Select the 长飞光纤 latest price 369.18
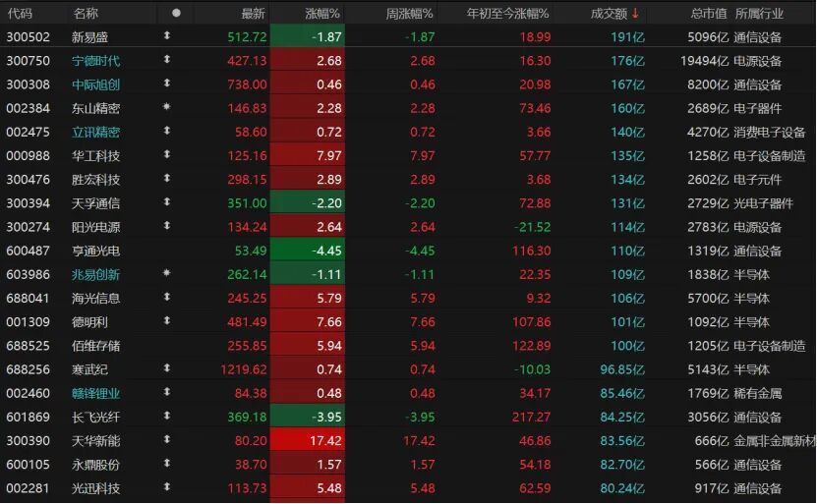 [x=247, y=418]
